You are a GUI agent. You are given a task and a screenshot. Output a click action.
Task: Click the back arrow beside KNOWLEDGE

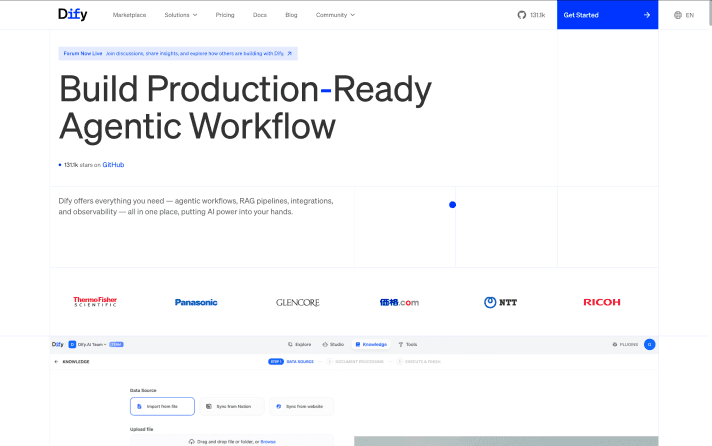click(56, 362)
